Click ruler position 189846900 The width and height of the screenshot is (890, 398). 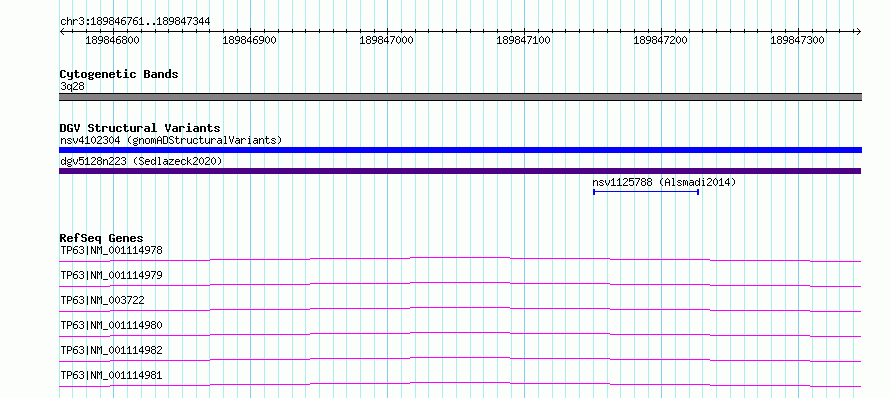click(x=250, y=40)
